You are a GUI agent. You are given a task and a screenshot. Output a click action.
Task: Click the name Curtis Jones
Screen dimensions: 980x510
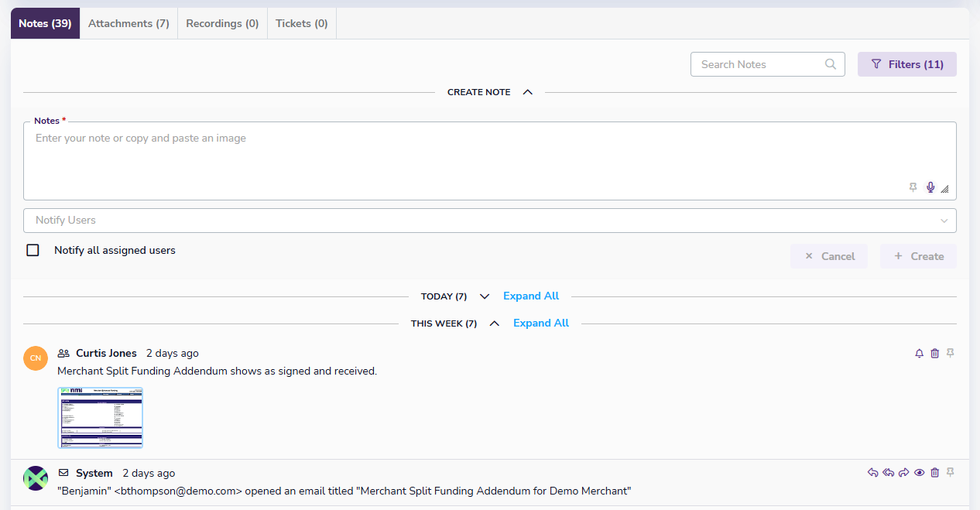click(106, 354)
